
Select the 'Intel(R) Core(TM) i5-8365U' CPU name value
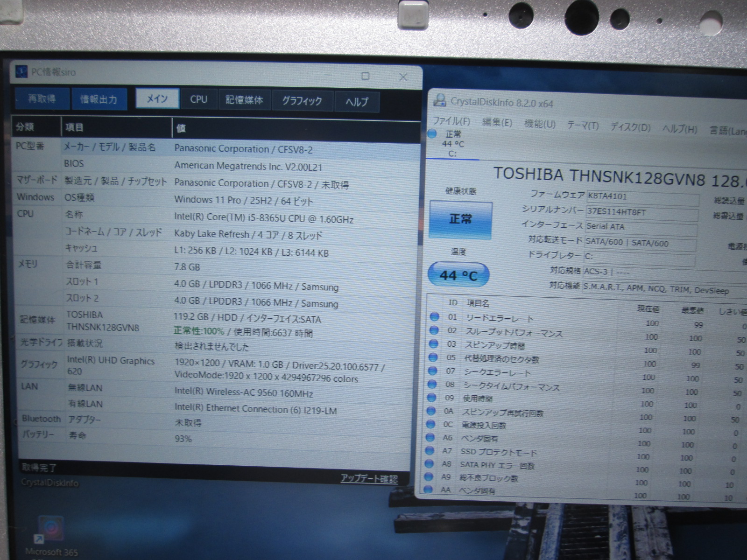[x=264, y=218]
